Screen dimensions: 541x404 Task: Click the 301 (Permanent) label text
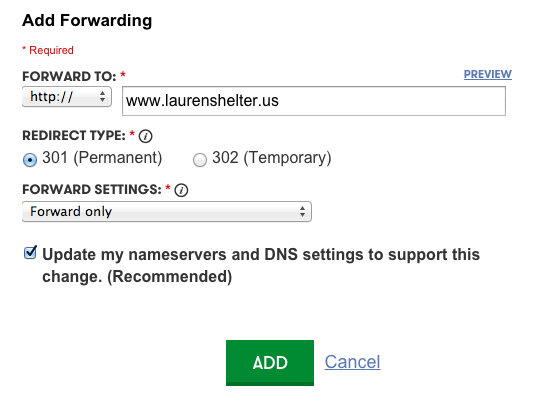click(x=102, y=158)
